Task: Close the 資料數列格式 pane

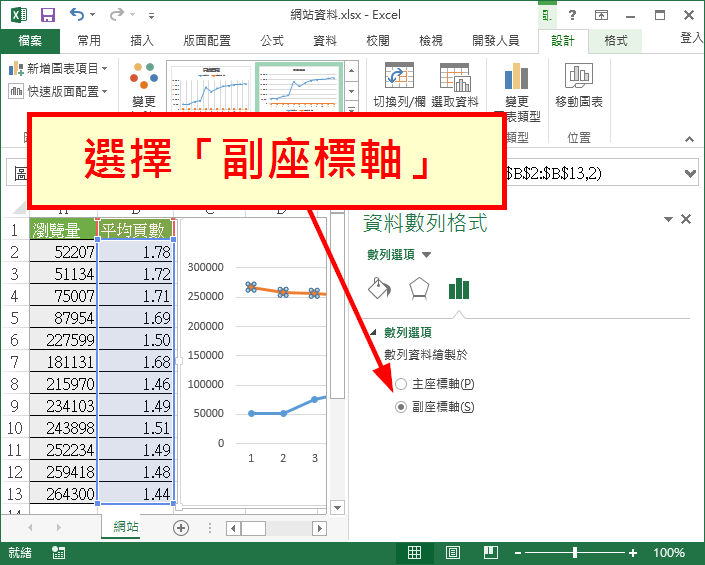Action: click(686, 219)
